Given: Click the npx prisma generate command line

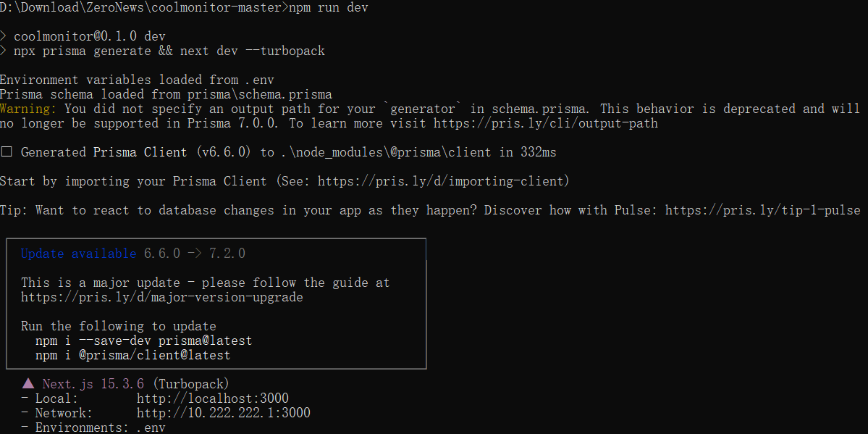Looking at the screenshot, I should (169, 51).
